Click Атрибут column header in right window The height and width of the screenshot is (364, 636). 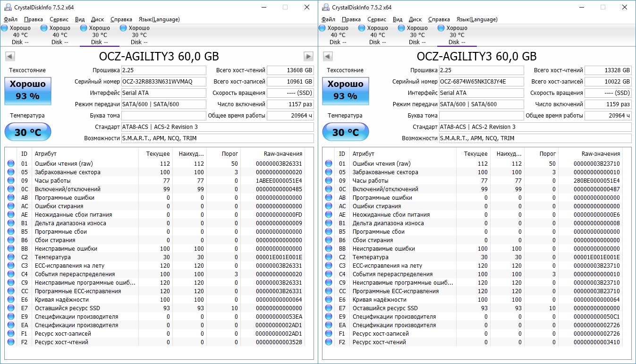[x=403, y=154]
